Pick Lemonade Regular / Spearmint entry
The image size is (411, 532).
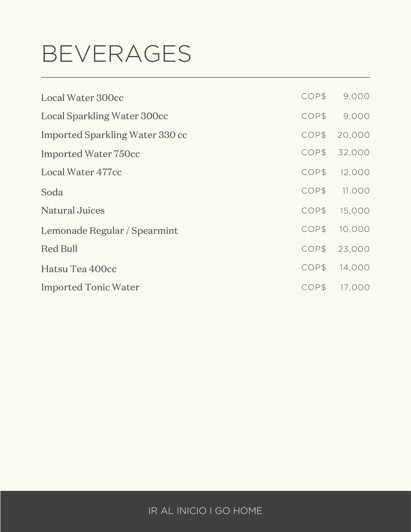point(110,231)
